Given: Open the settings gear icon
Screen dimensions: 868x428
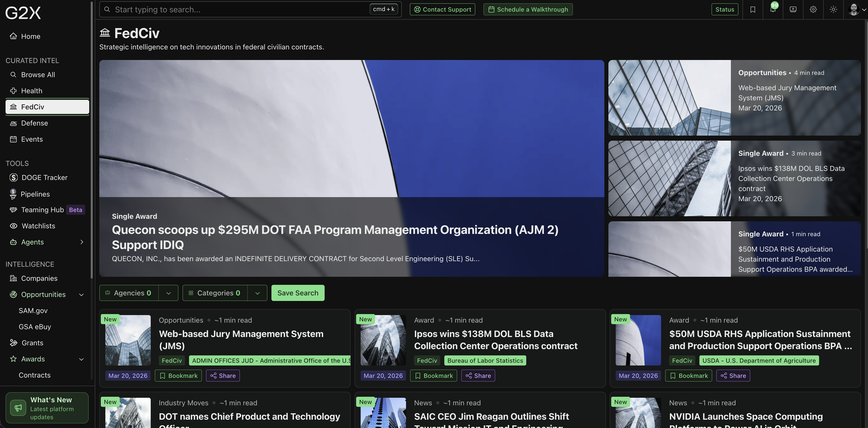Looking at the screenshot, I should click(x=813, y=9).
